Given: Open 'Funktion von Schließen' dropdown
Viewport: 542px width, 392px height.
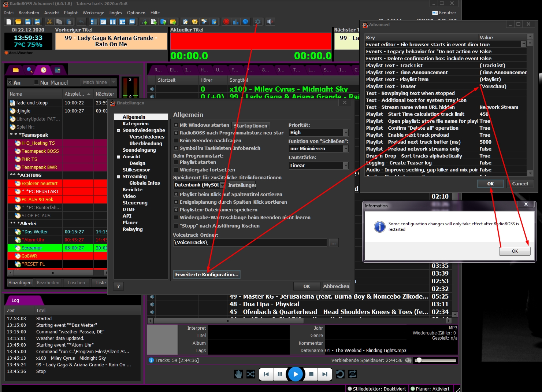Looking at the screenshot, I should tap(345, 149).
